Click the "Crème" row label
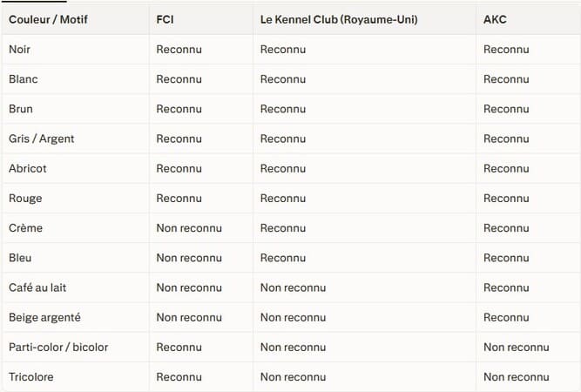581x392 pixels. 25,228
